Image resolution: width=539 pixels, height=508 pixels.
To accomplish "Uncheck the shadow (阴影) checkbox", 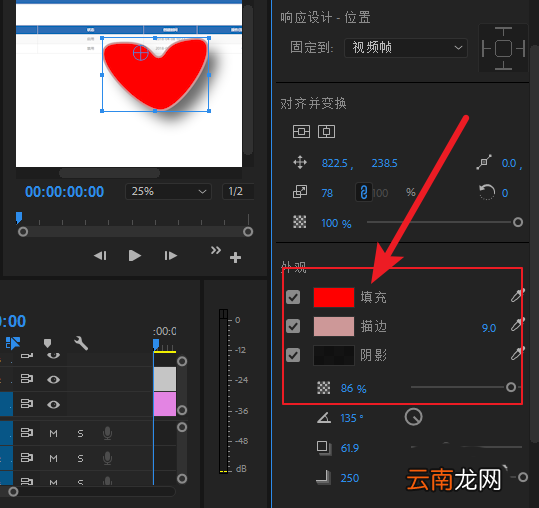I will click(x=293, y=355).
